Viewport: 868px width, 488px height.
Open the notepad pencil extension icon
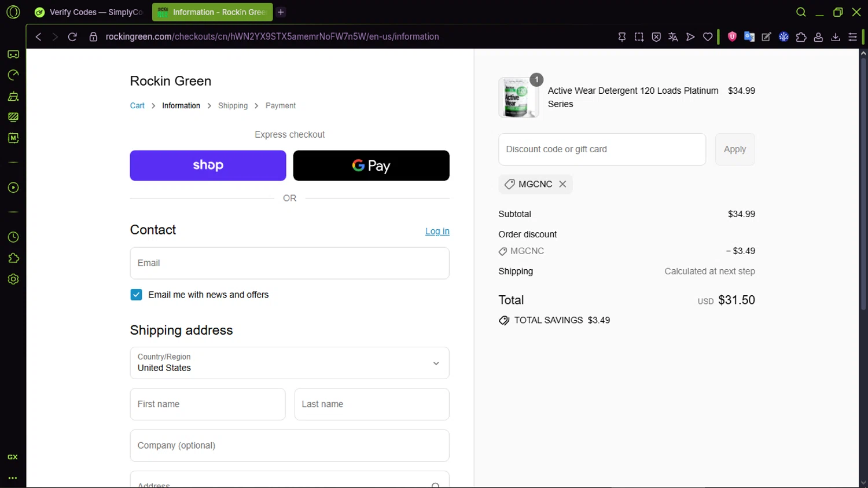(767, 37)
